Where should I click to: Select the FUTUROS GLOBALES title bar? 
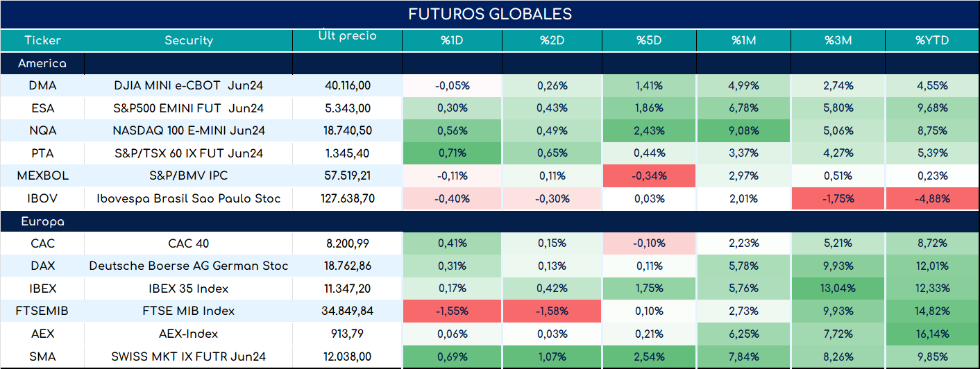point(490,15)
